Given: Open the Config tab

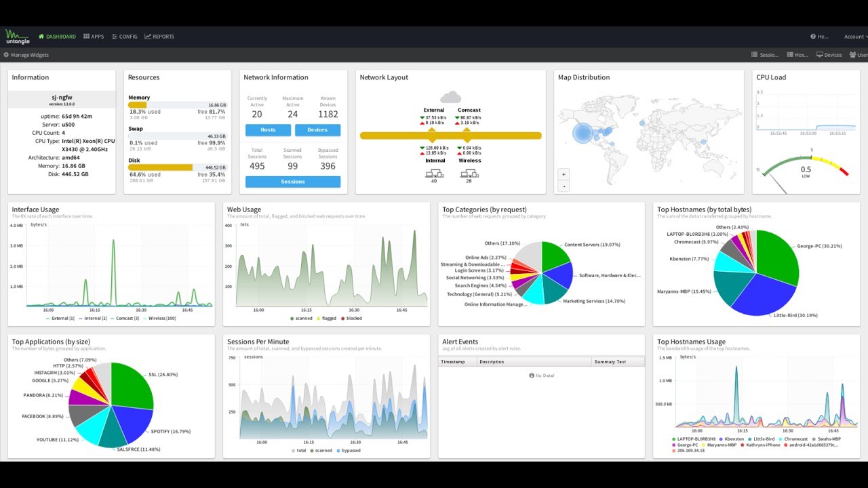Looking at the screenshot, I should [125, 37].
